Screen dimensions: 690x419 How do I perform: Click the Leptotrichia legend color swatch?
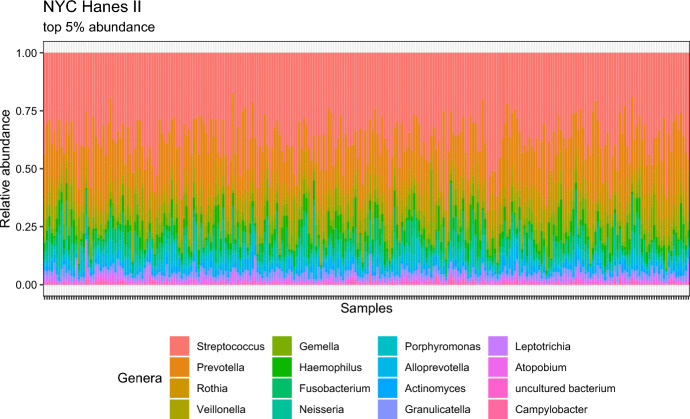coord(498,346)
